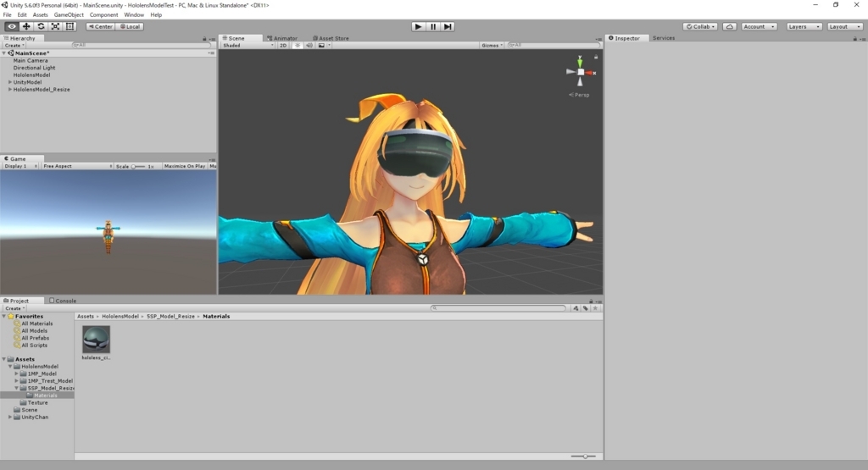This screenshot has height=470, width=868.
Task: Select the Rotate tool
Action: click(41, 26)
